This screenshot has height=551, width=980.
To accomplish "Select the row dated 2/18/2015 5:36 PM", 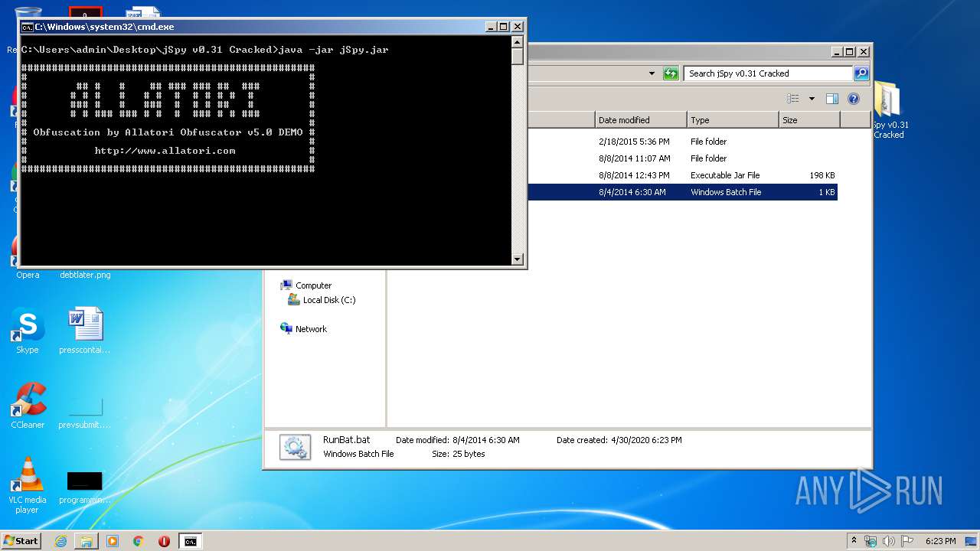I will (x=612, y=142).
